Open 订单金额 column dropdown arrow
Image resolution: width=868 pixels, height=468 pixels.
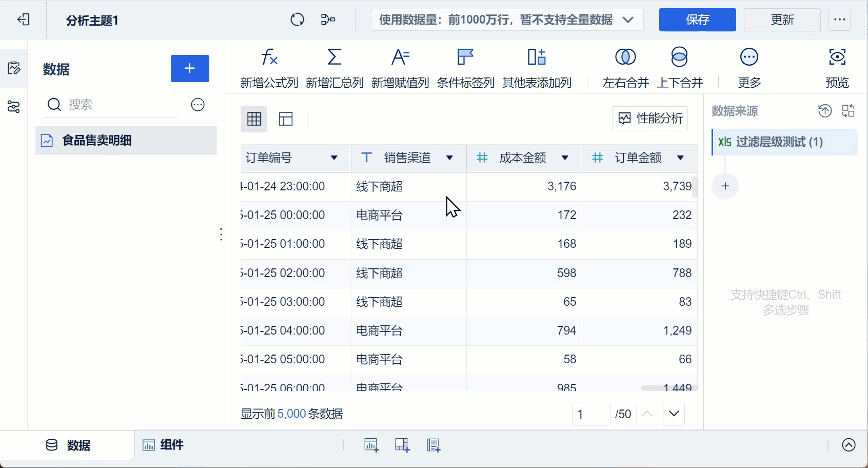(680, 158)
